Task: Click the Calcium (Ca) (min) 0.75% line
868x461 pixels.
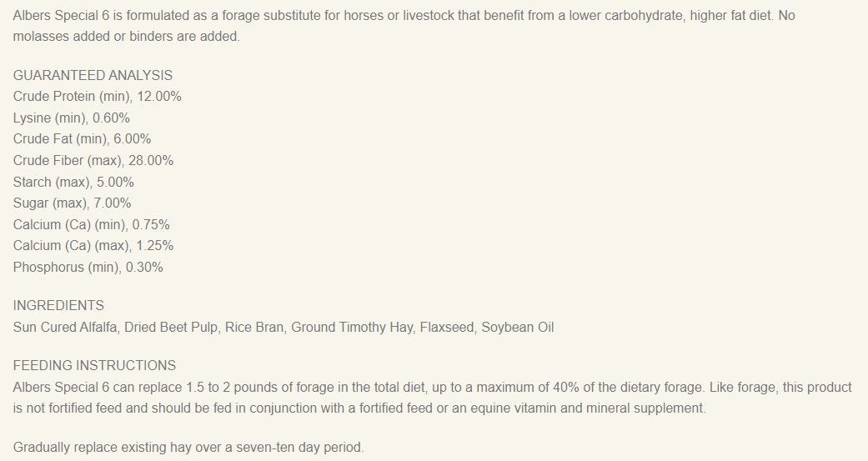Action: click(92, 224)
